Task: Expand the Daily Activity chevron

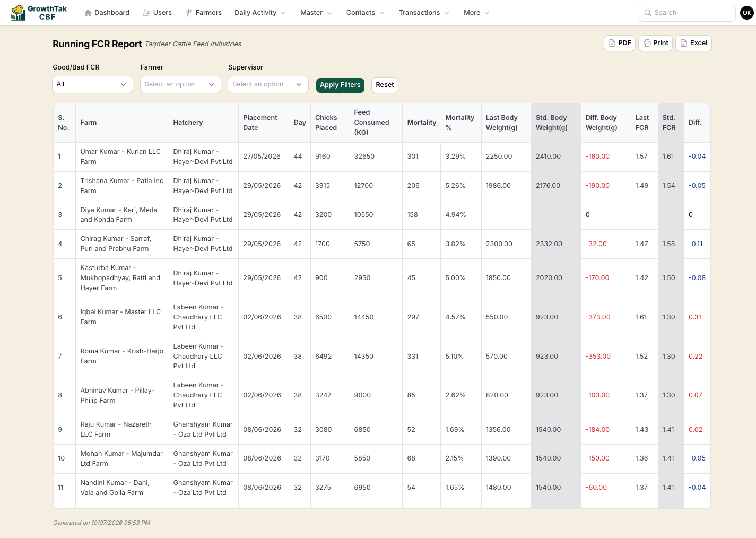Action: 283,13
